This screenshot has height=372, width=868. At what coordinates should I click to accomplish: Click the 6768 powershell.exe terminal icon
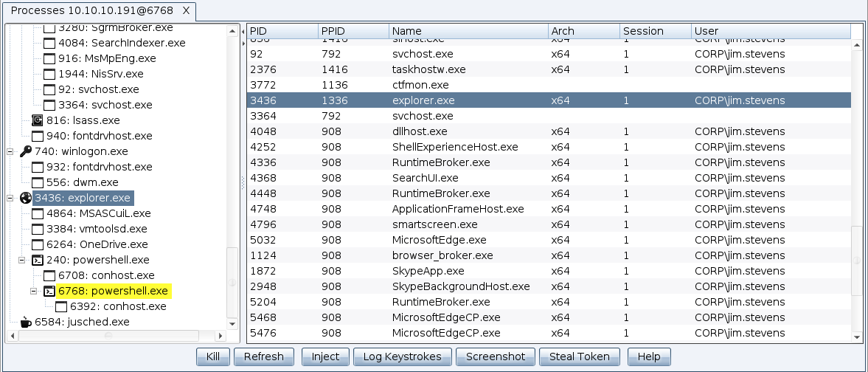(49, 291)
